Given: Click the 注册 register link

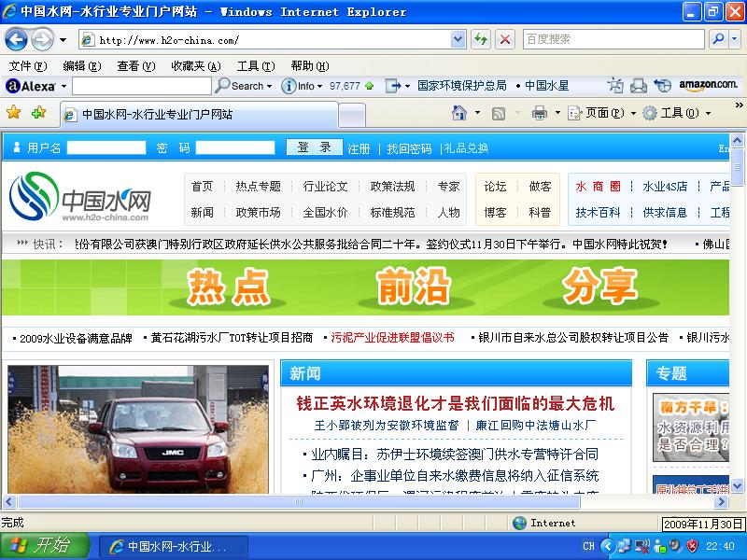Looking at the screenshot, I should [359, 148].
